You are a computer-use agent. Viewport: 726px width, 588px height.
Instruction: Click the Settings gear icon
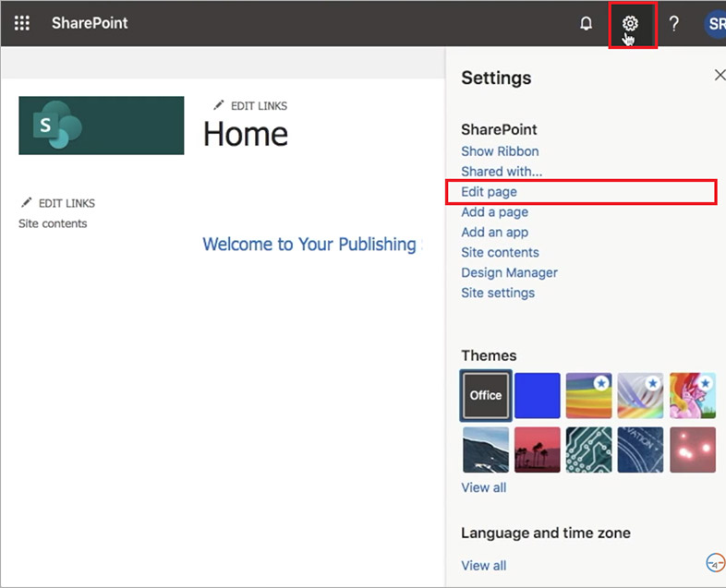pyautogui.click(x=630, y=23)
